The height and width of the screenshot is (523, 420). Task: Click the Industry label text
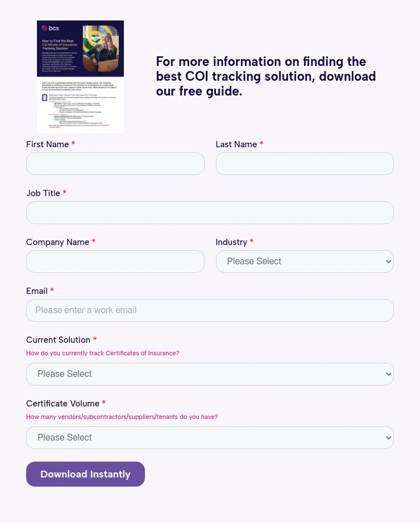point(231,242)
